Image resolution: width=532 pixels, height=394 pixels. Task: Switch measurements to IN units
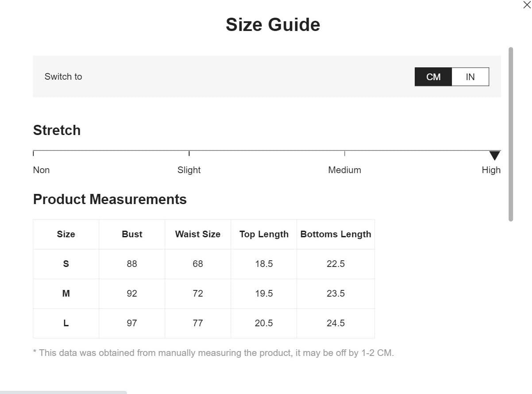(x=470, y=77)
